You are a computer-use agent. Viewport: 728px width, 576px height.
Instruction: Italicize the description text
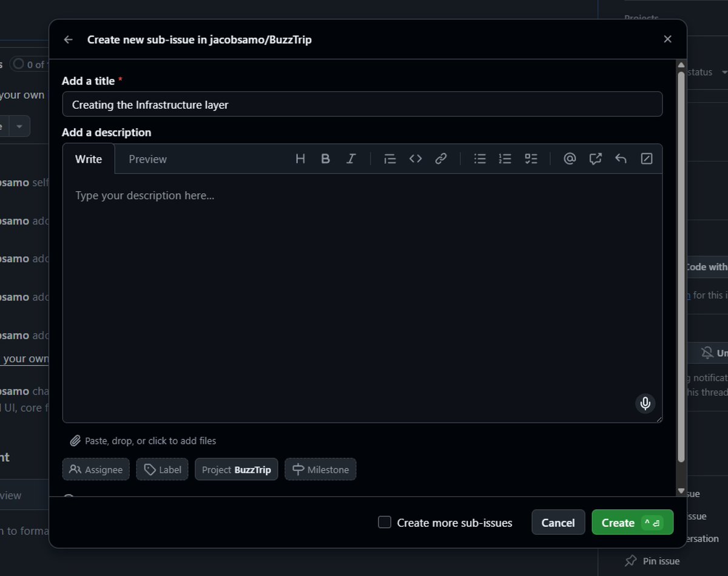point(351,158)
